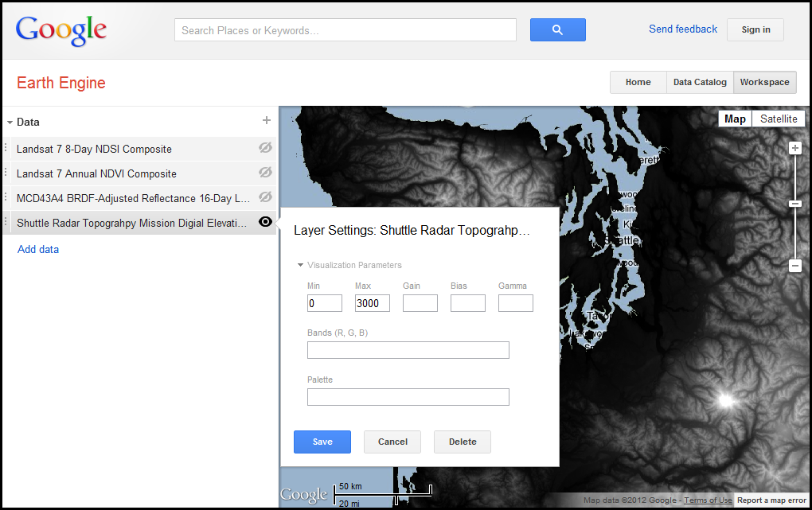The image size is (812, 510).
Task: Collapse the Data panel triangle
Action: [10, 123]
